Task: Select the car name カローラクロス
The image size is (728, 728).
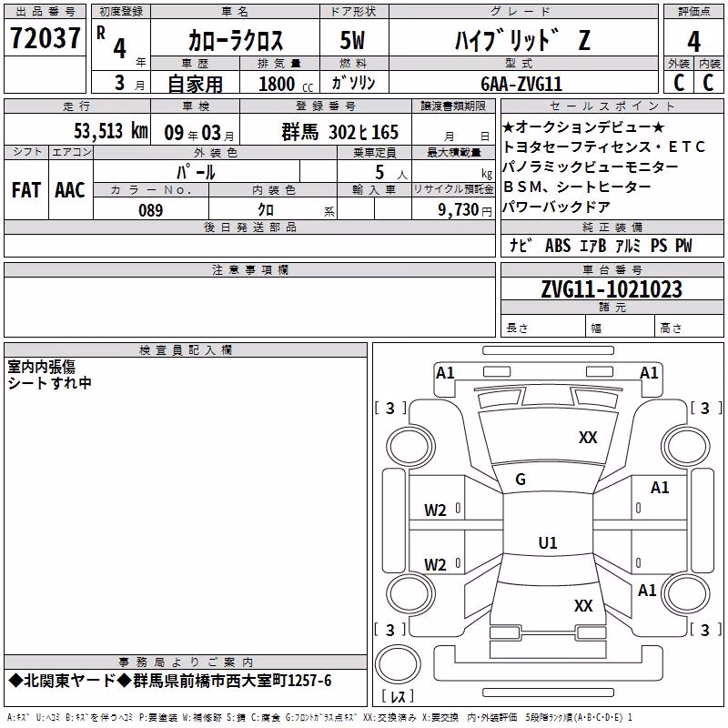Action: tap(236, 40)
